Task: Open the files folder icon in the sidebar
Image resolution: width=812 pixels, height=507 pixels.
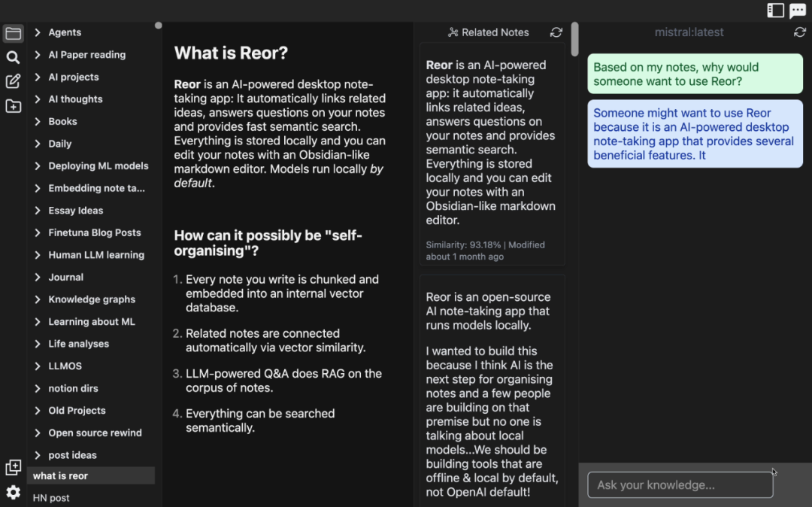Action: 13,34
